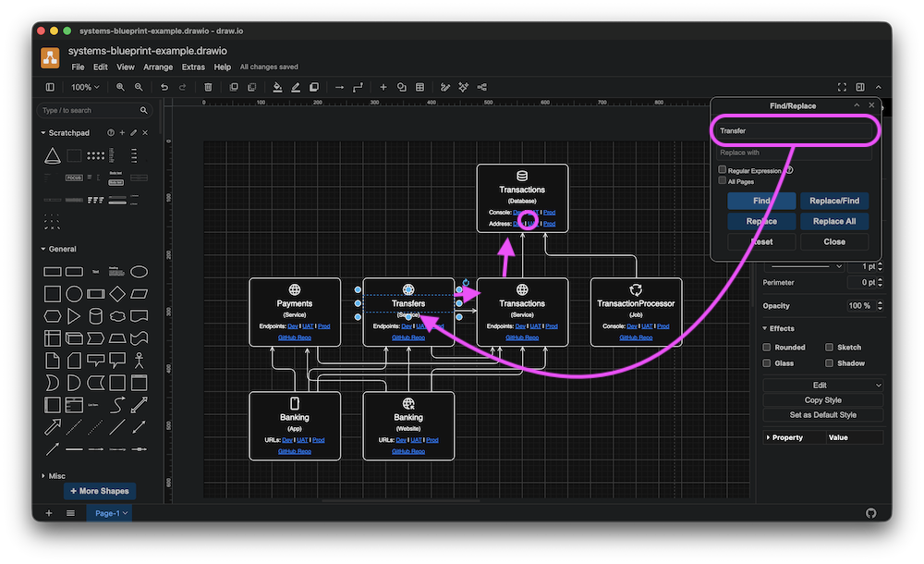This screenshot has width=924, height=564.
Task: Open the pages list icon
Action: pos(71,512)
